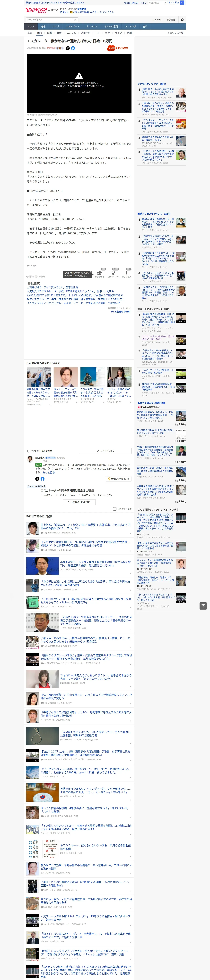Image resolution: width=210 pixels, height=980 pixels.
Task: Click the back-to-top arrow button
Action: point(203,606)
